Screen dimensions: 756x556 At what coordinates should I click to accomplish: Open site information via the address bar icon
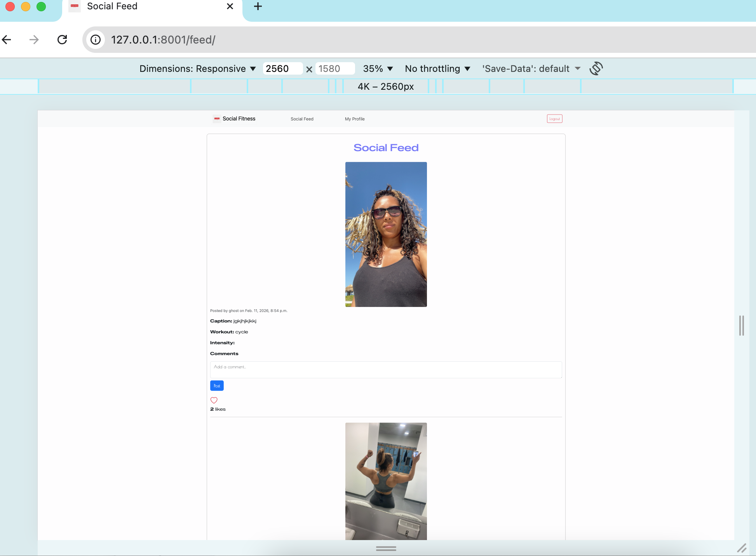click(95, 40)
